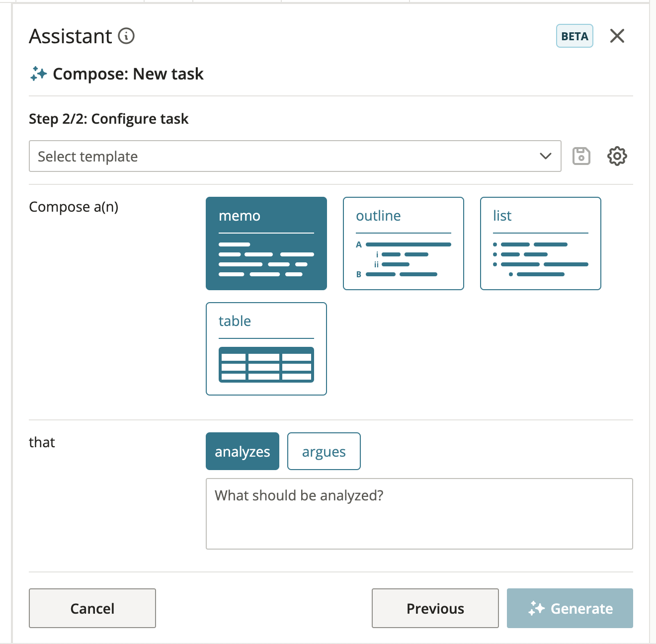Click the memo lines illustration

[x=266, y=259]
